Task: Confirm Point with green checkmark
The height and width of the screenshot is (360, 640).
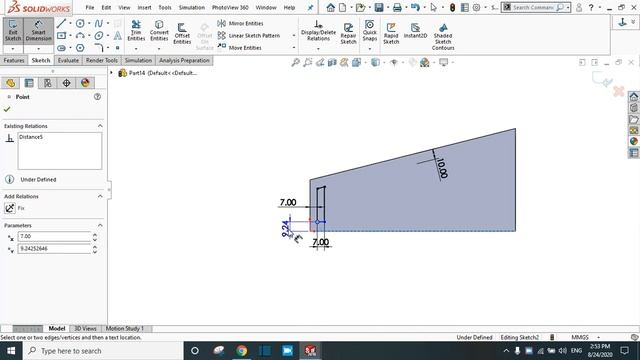Action: coord(7,109)
